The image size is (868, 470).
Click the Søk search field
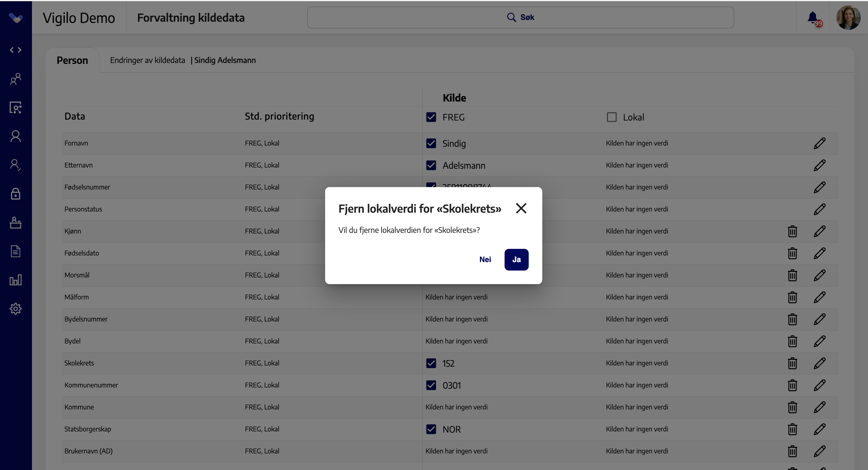coord(520,17)
